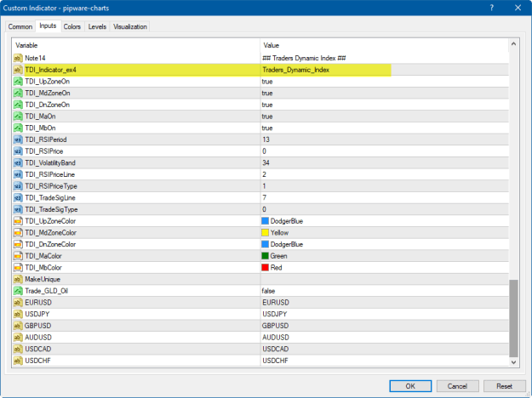The width and height of the screenshot is (532, 398).
Task: Select the TDI_RSIPeriod value 13
Action: (x=266, y=139)
